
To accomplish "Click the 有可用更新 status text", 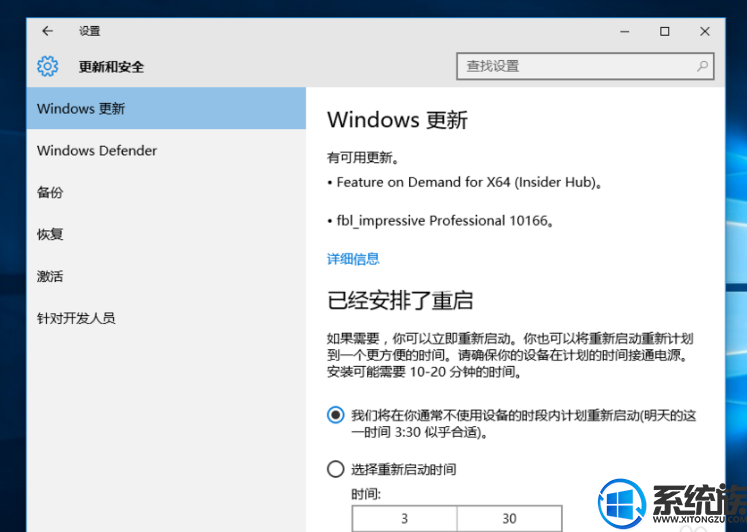I will pyautogui.click(x=363, y=157).
